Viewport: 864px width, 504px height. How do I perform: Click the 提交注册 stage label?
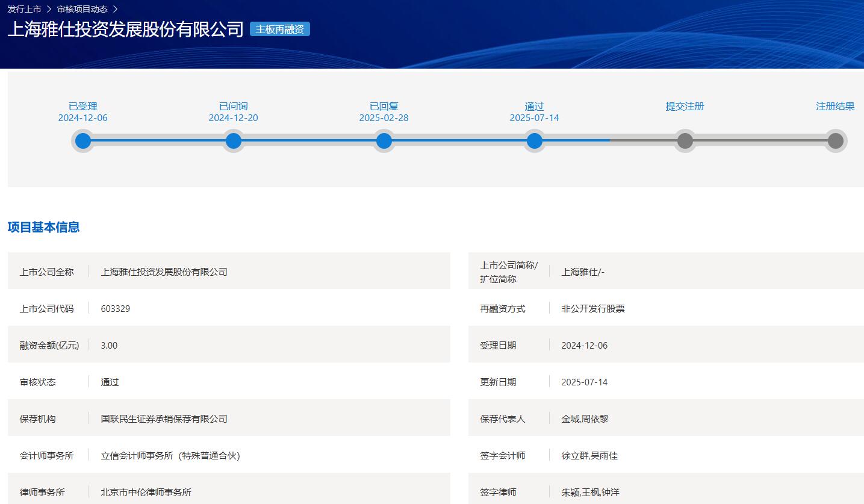(x=685, y=107)
